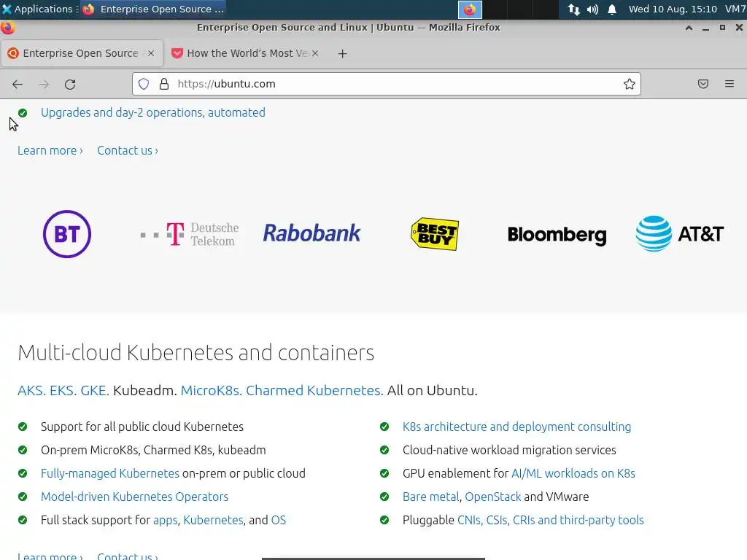Click the workspace switcher Firefox thumbnail

(x=470, y=9)
